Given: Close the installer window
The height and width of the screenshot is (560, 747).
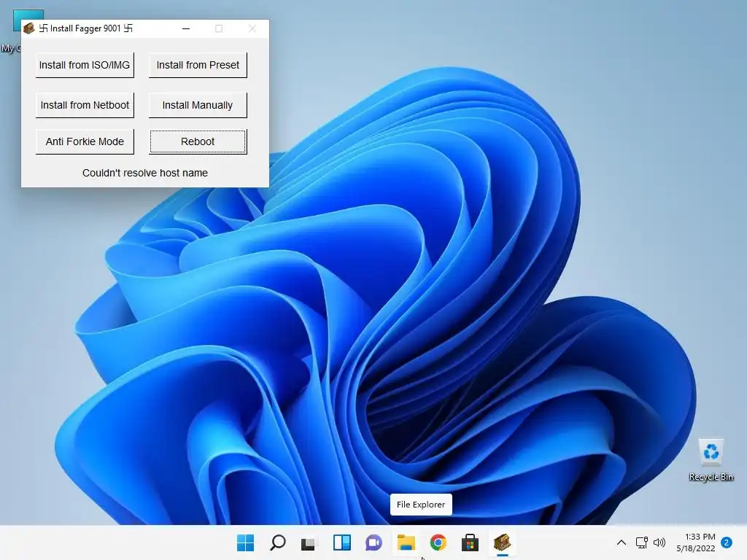Looking at the screenshot, I should pyautogui.click(x=252, y=28).
